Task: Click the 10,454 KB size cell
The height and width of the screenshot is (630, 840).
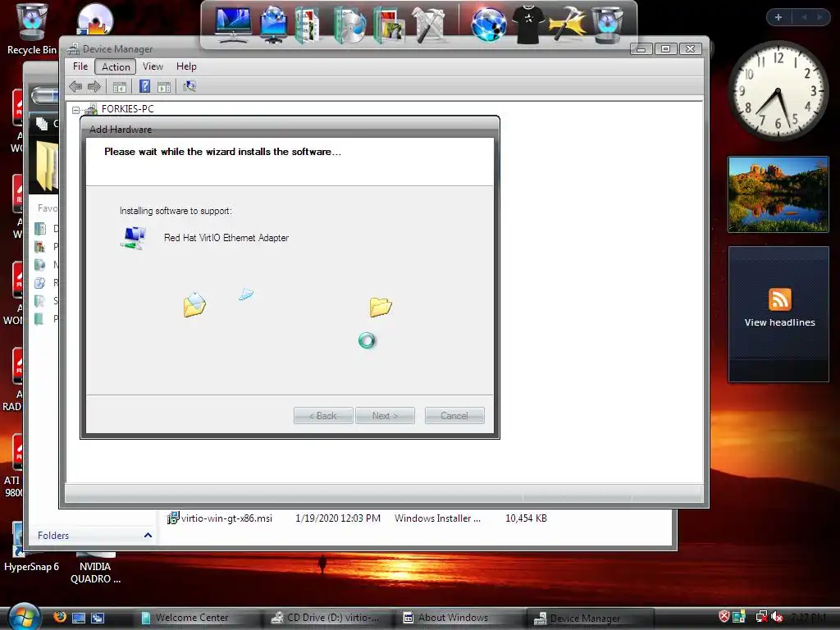Action: [526, 518]
